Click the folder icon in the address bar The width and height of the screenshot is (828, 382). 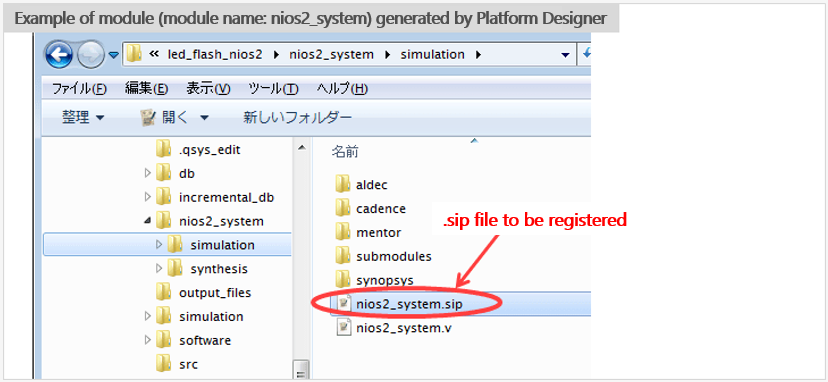pos(134,54)
